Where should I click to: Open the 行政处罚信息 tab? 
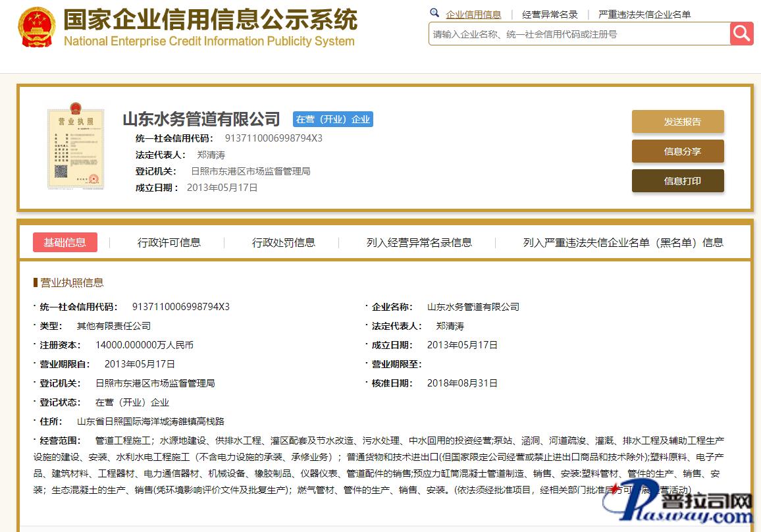pyautogui.click(x=284, y=242)
